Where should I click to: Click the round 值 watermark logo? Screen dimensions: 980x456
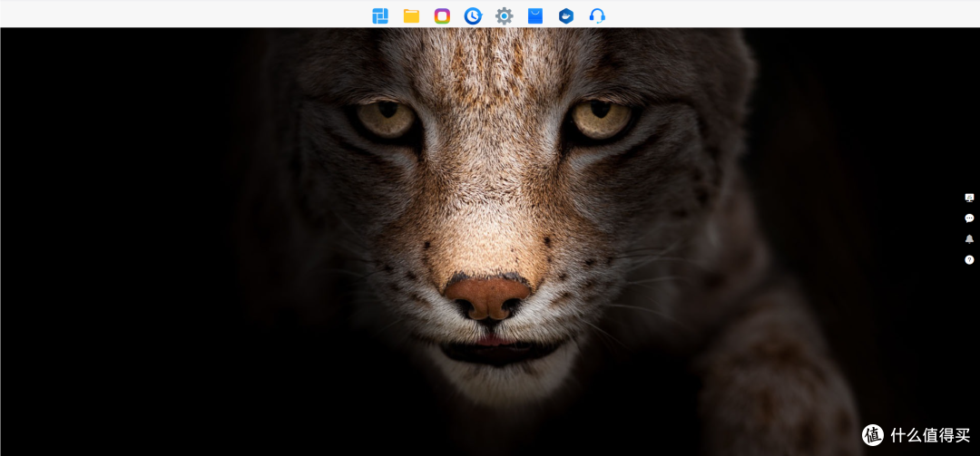[873, 435]
